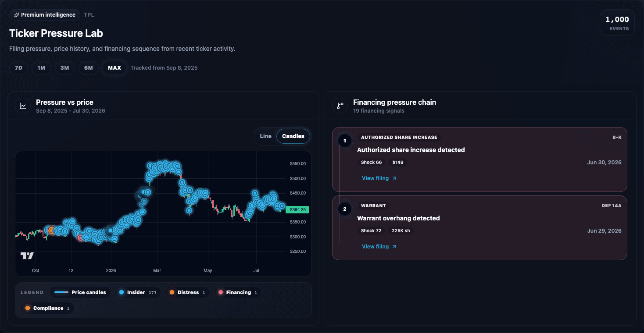
Task: Click the Premium intelligence sparkle icon
Action: (17, 15)
